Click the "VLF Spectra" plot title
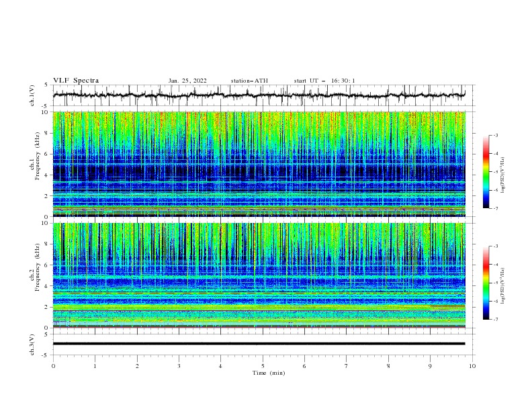Image resolution: width=532 pixels, height=411 pixels. pyautogui.click(x=76, y=81)
